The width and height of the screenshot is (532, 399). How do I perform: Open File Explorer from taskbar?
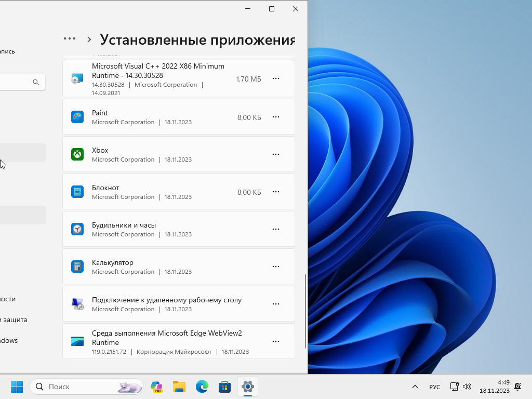click(179, 387)
